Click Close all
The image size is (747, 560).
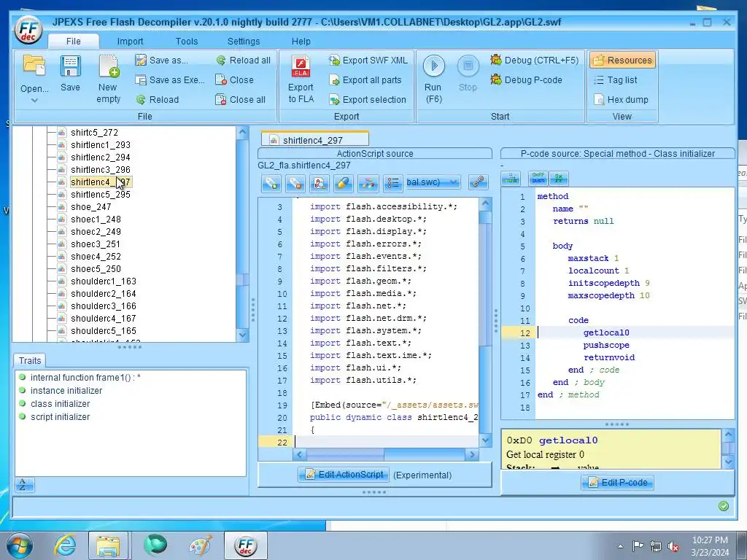coord(240,99)
